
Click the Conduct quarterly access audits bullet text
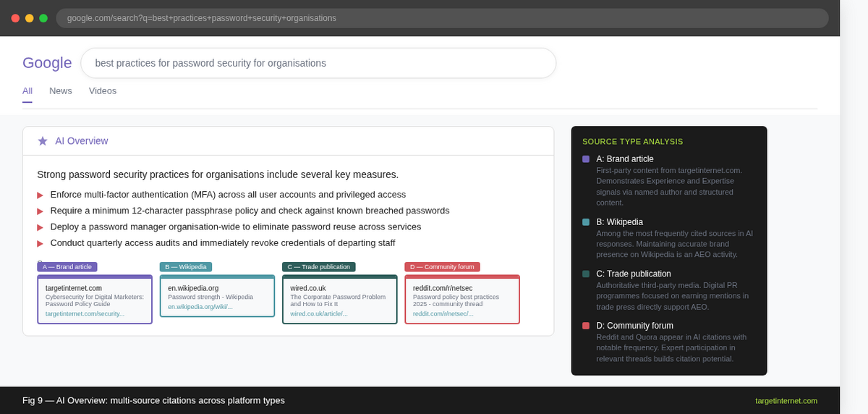(223, 242)
